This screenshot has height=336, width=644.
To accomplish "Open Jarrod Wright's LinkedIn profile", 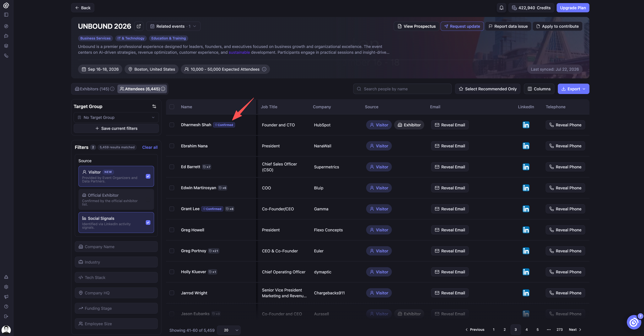I will (x=526, y=293).
